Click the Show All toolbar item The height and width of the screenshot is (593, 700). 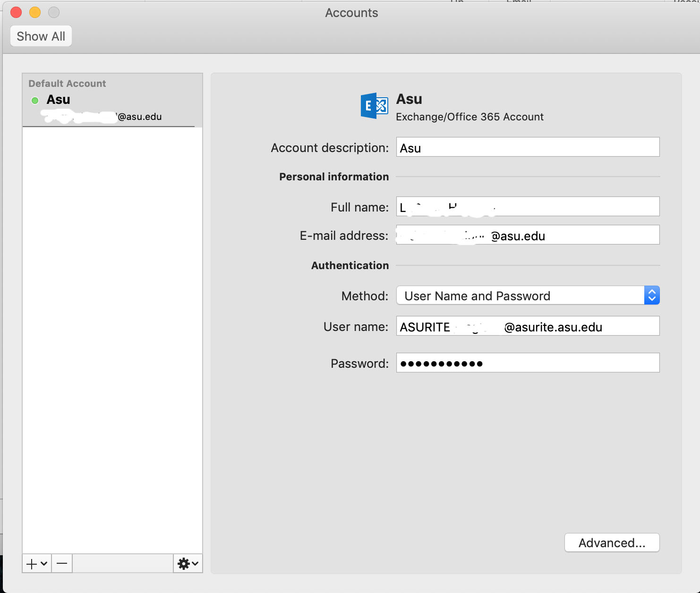(x=41, y=36)
